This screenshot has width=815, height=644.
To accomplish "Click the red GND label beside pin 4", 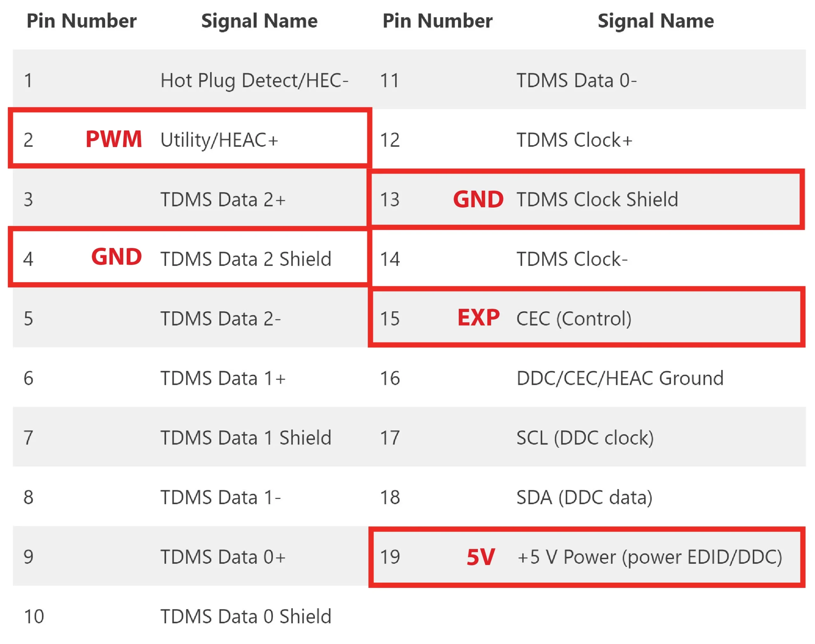I will coord(116,257).
